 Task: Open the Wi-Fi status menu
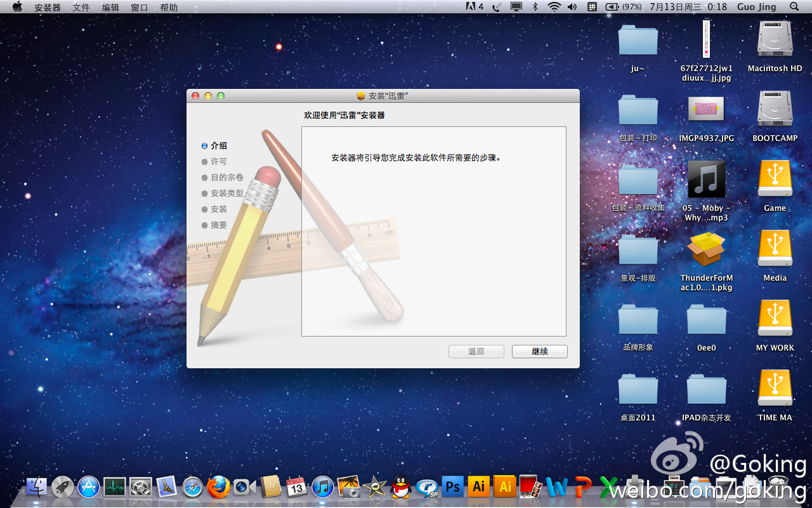click(554, 7)
